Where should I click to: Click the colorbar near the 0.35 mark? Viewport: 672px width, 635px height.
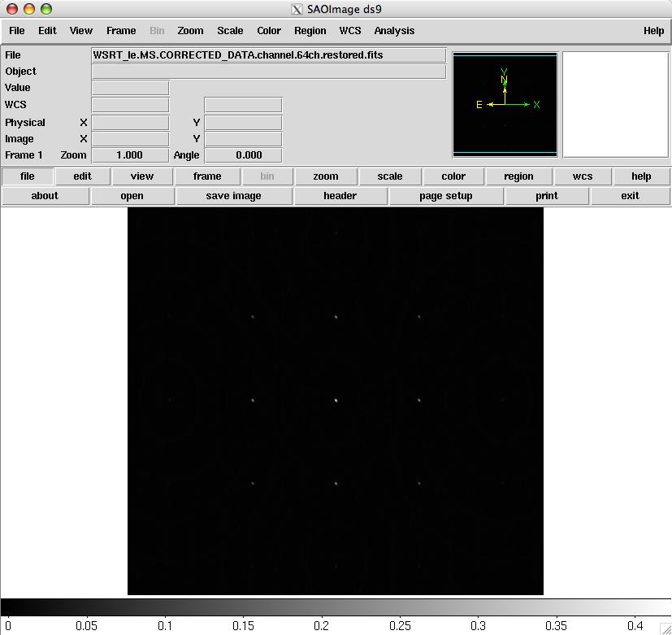coord(557,607)
